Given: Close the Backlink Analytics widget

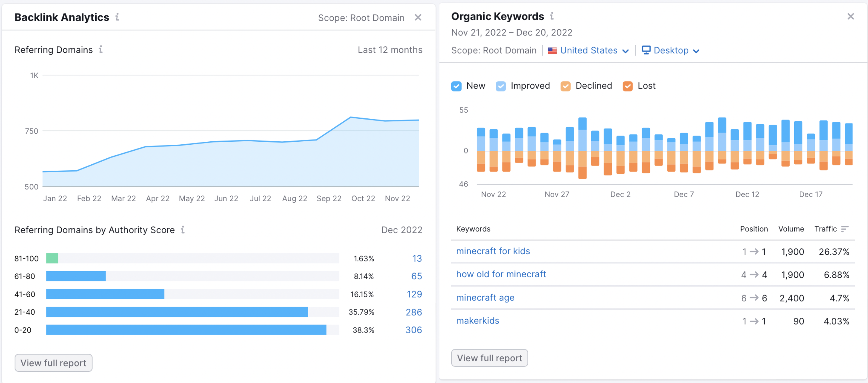Looking at the screenshot, I should tap(418, 18).
